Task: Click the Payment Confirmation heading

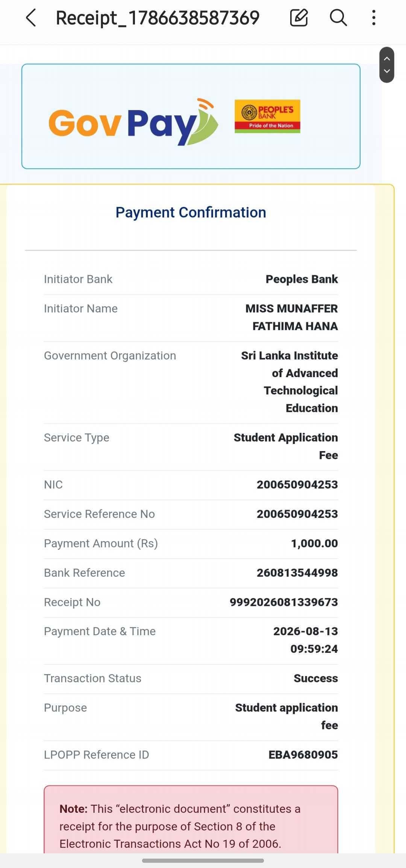Action: (191, 213)
